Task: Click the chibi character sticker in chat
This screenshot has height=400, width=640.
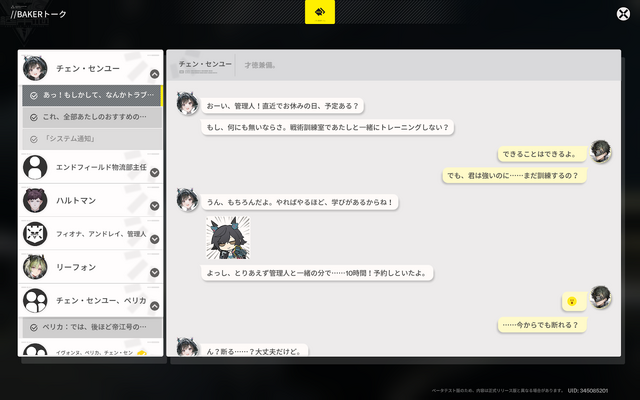Action: [x=228, y=238]
